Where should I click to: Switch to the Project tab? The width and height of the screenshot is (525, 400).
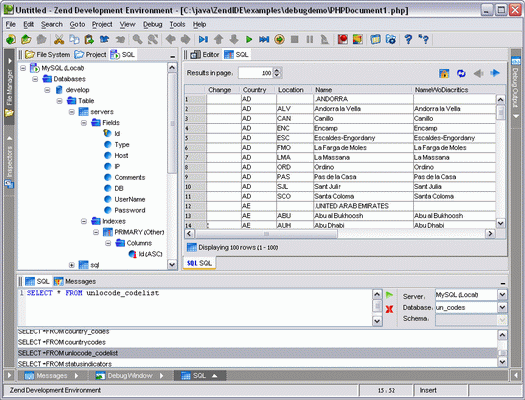pyautogui.click(x=90, y=55)
